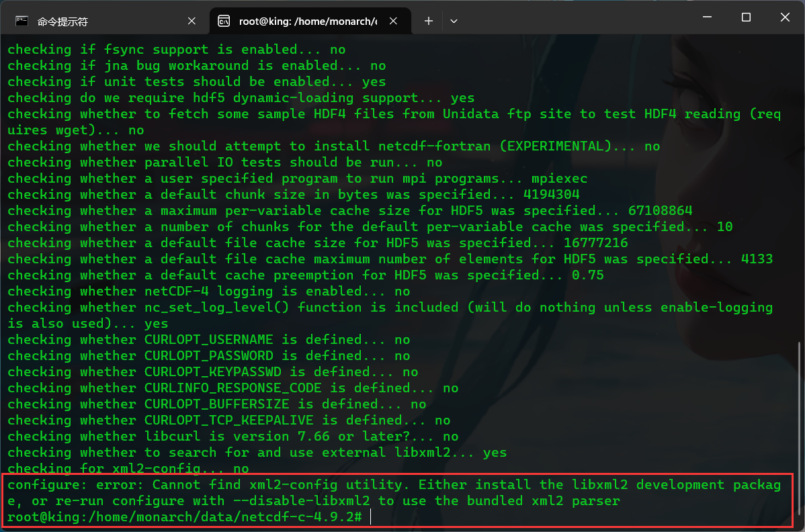
Task: Click the 'fetch some sample HDF4 files' line
Action: pyautogui.click(x=394, y=122)
